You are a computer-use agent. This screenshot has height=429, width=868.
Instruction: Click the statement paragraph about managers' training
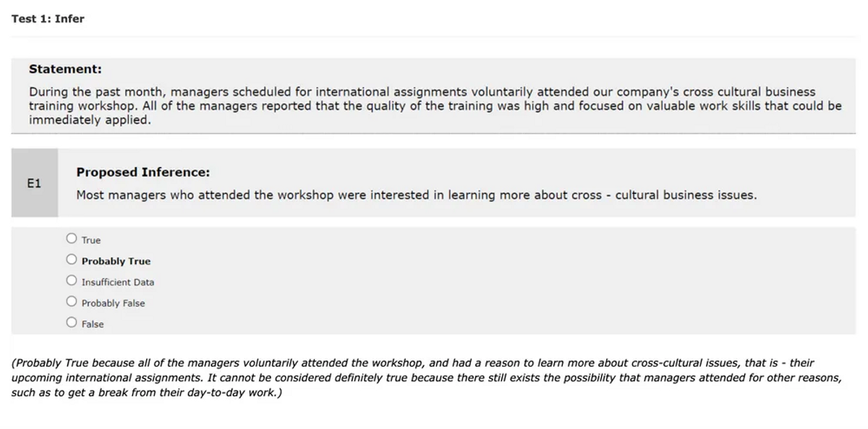click(x=435, y=106)
